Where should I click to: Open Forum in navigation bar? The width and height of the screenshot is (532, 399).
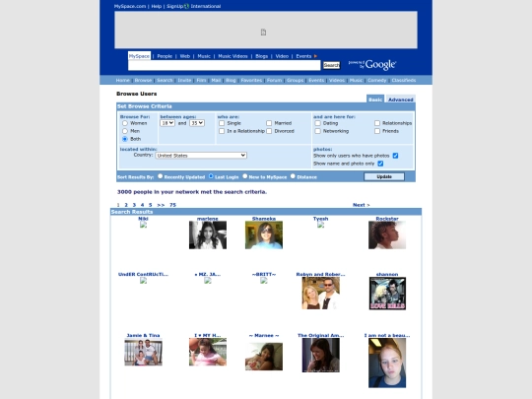[274, 81]
